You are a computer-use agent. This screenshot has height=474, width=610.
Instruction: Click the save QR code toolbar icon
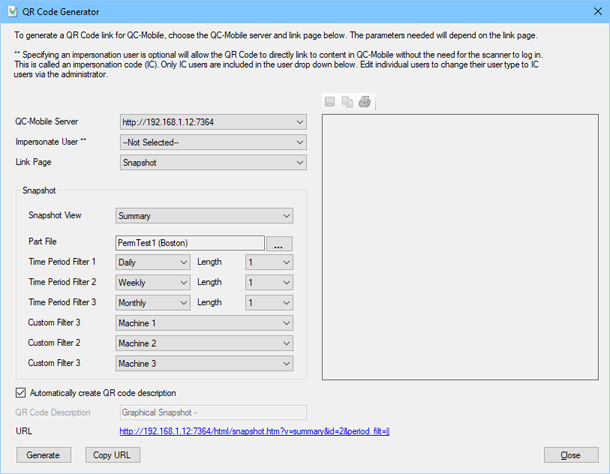tap(330, 102)
